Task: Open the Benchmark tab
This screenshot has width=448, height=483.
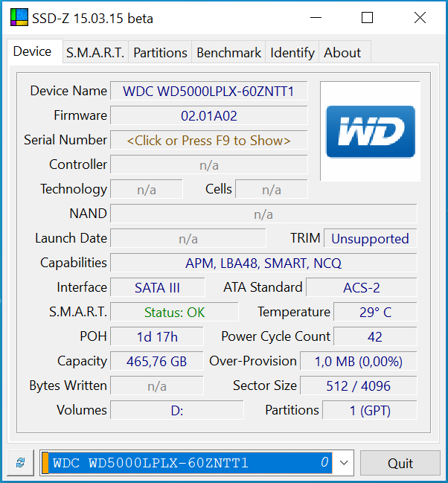Action: point(228,53)
